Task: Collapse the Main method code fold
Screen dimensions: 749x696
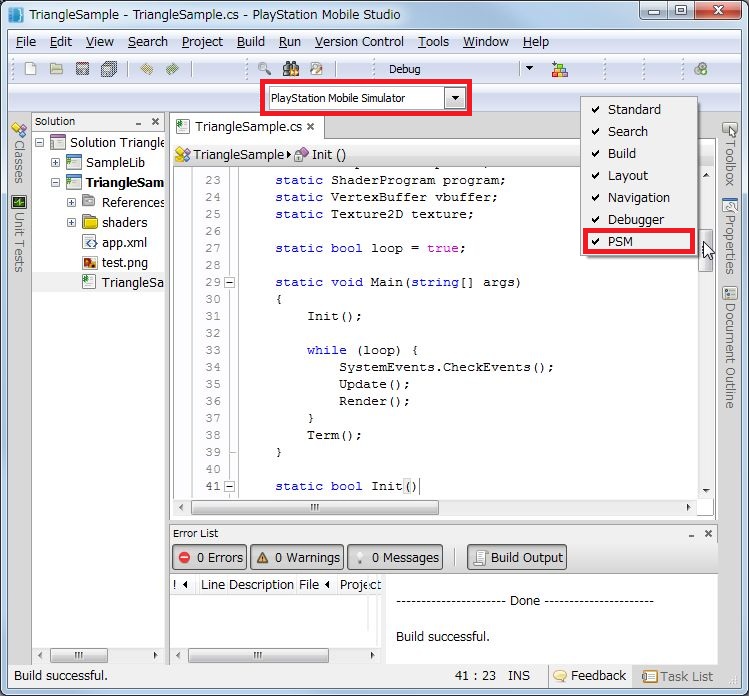Action: coord(229,283)
